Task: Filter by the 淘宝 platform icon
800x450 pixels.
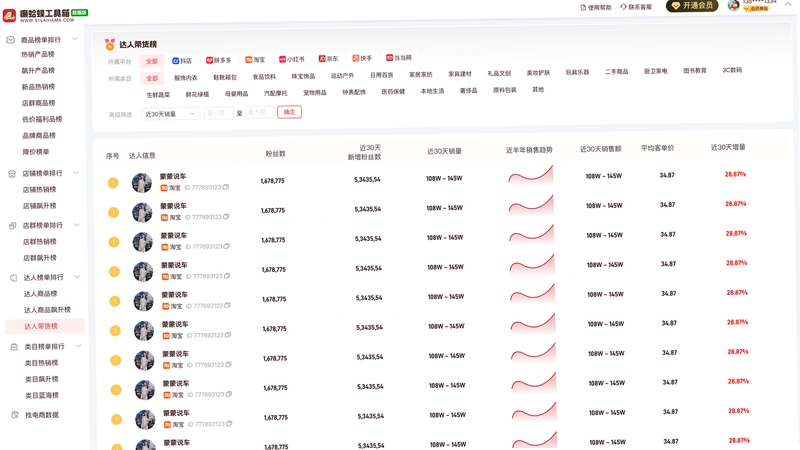Action: (x=248, y=60)
